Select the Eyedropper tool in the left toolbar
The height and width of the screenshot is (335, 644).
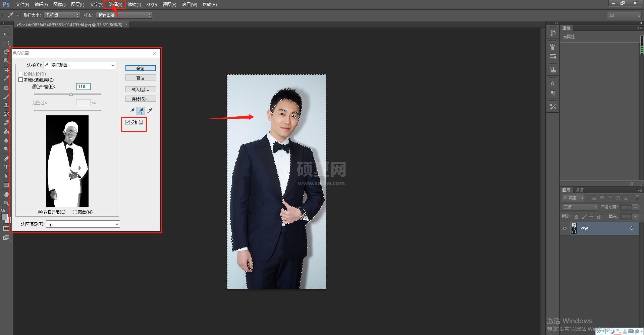coord(6,78)
